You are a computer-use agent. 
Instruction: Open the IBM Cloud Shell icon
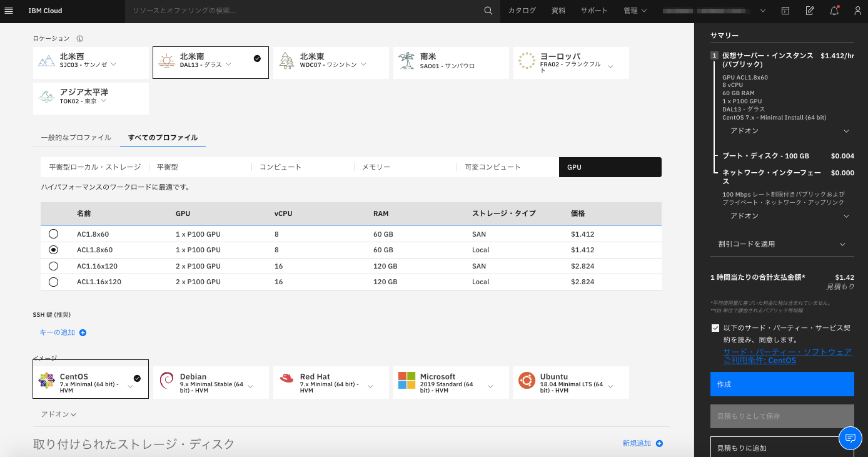point(785,11)
